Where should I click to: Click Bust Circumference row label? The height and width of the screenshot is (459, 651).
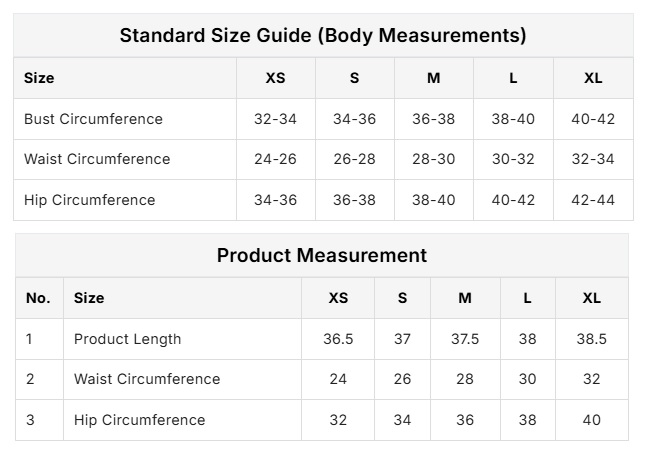click(93, 119)
